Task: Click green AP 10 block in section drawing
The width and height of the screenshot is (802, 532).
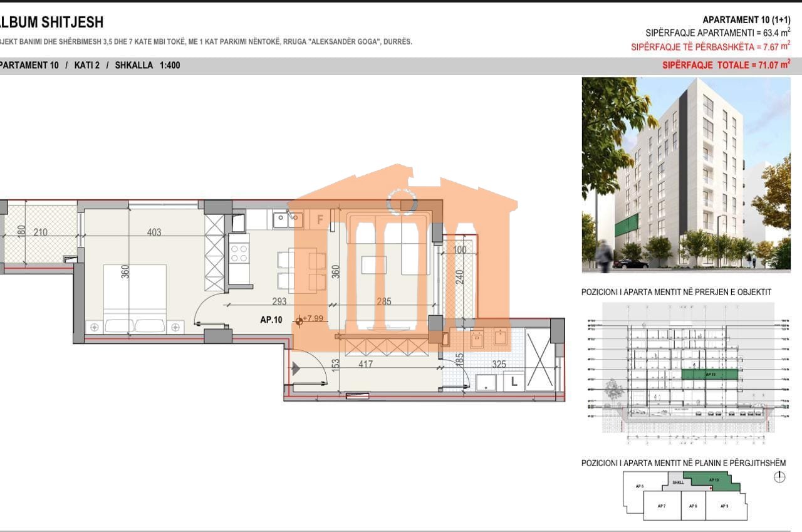Action: click(710, 374)
